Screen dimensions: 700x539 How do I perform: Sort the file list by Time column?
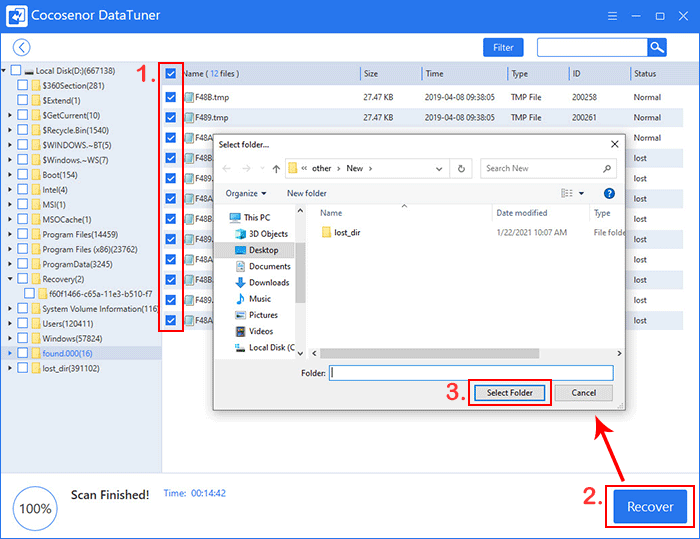434,74
